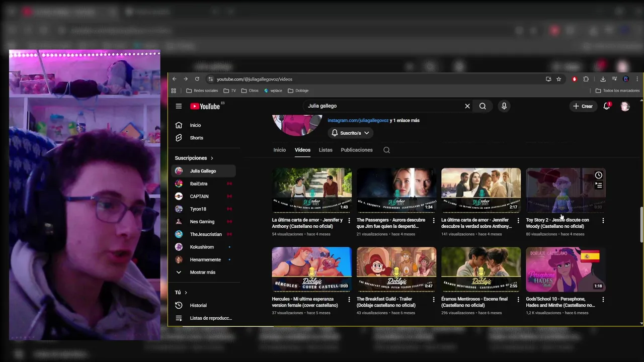Open the TV bookmarks folder

(x=229, y=90)
